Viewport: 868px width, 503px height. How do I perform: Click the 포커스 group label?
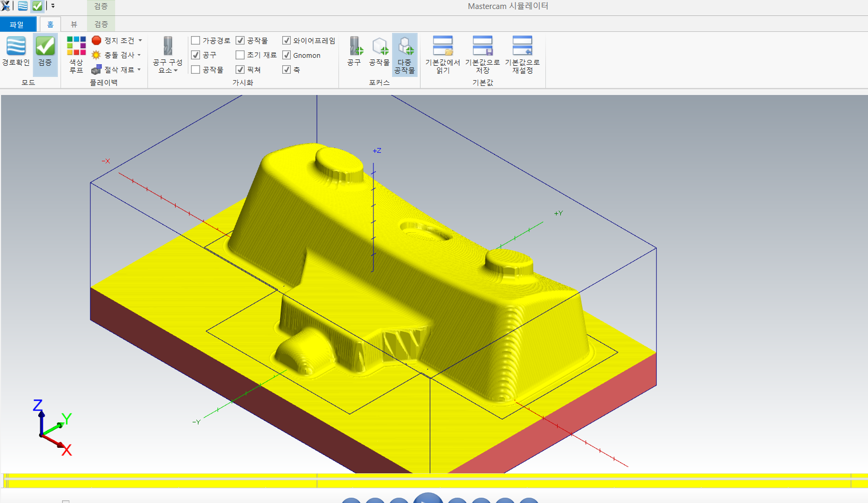[x=379, y=83]
